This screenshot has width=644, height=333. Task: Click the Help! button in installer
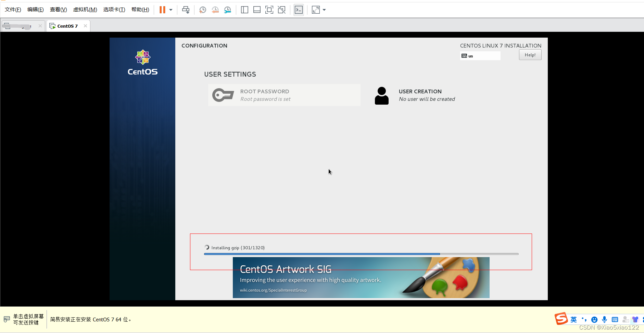530,55
